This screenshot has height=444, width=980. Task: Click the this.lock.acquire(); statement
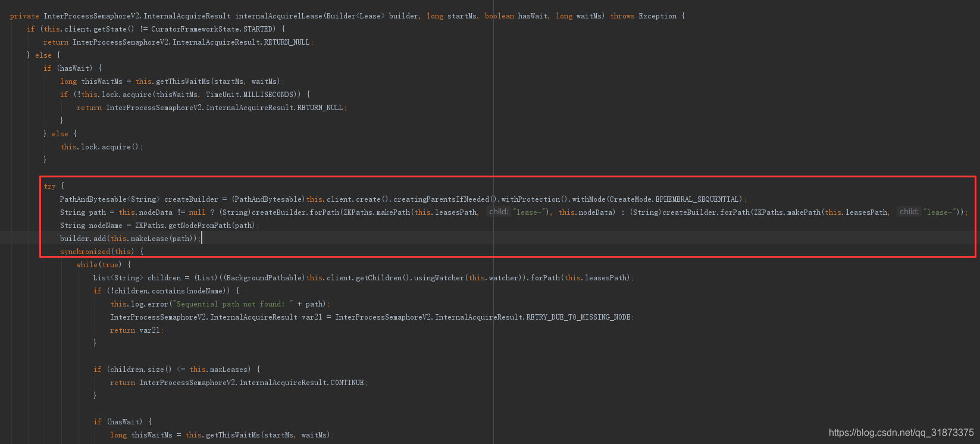102,147
